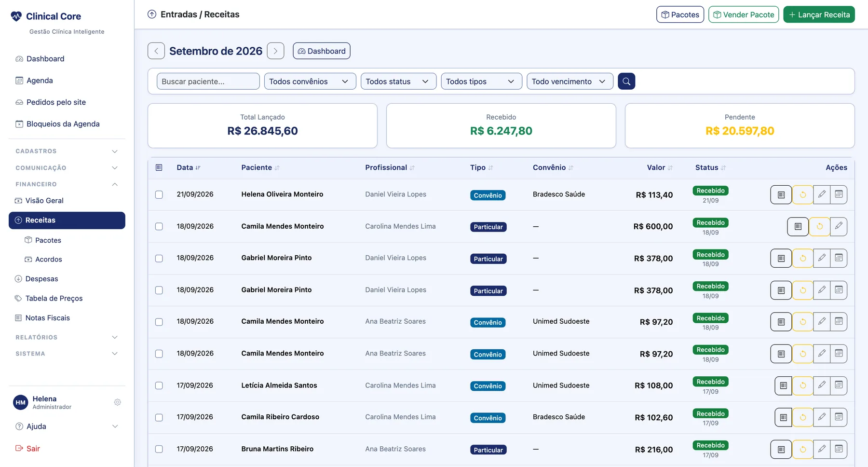This screenshot has height=467, width=868.
Task: Open Agenda in the sidebar
Action: pos(67,81)
